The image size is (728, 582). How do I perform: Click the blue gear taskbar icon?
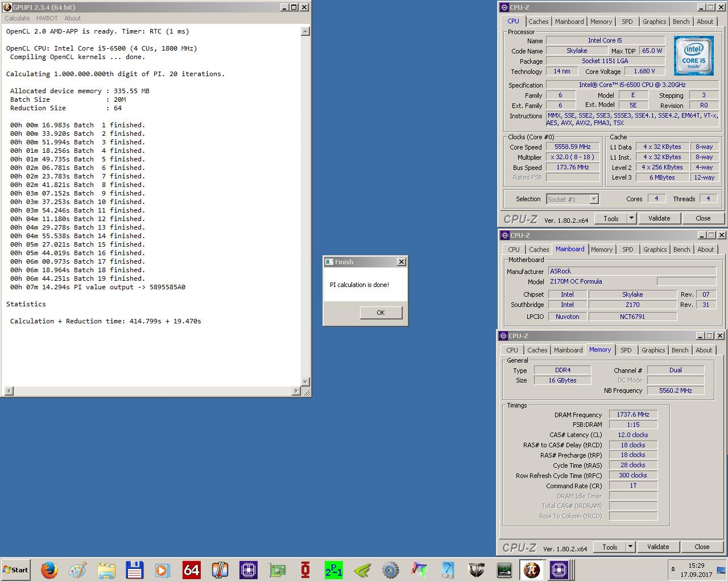click(390, 569)
